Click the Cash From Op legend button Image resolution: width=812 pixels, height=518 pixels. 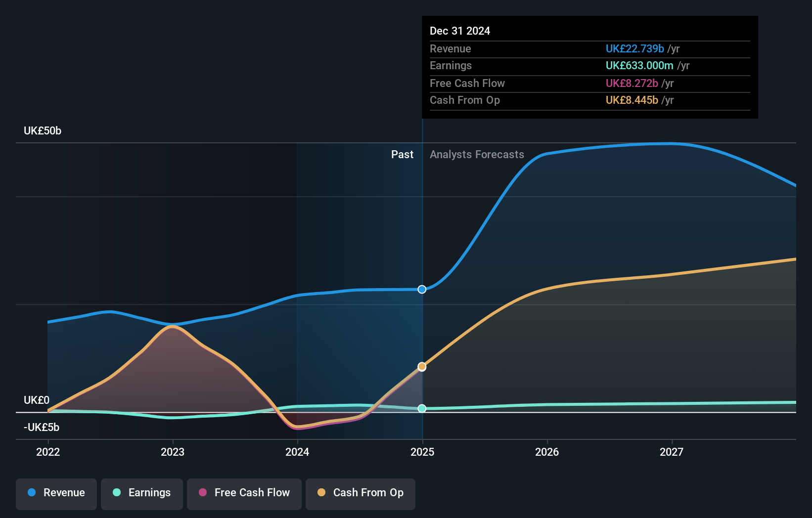[360, 493]
